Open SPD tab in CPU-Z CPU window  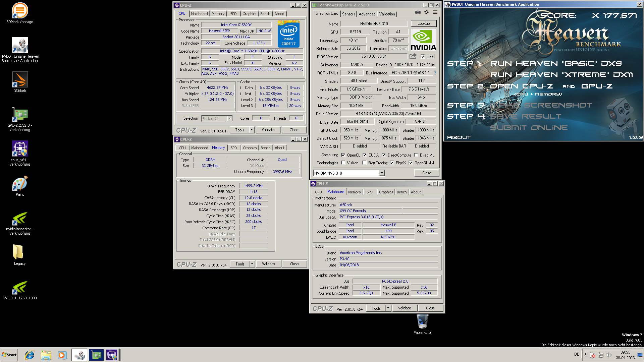[x=233, y=14]
